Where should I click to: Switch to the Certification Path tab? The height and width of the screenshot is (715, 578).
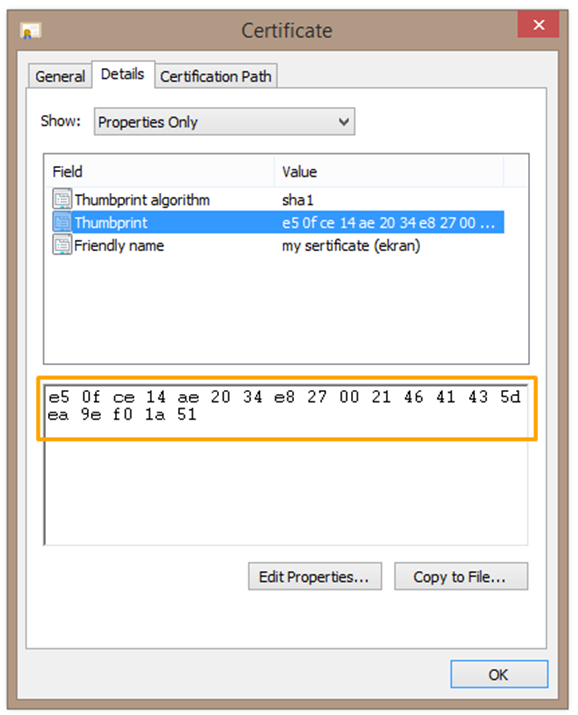pyautogui.click(x=216, y=76)
